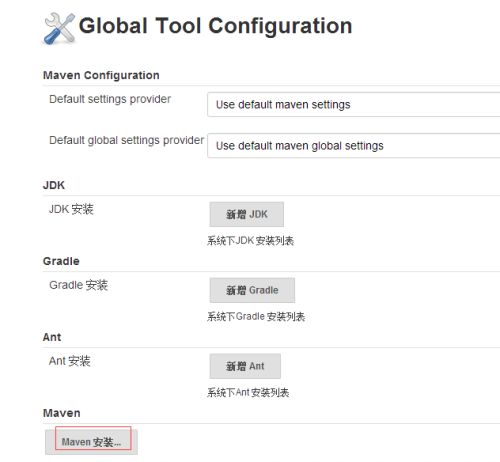This screenshot has height=462, width=500.
Task: Click the 系统下JDK 安装列表 description text
Action: click(250, 241)
